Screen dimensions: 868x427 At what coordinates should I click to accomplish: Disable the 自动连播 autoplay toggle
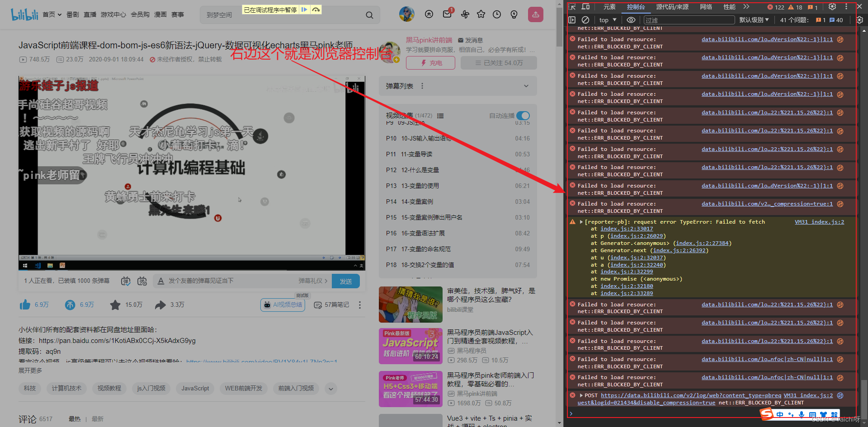pyautogui.click(x=523, y=115)
